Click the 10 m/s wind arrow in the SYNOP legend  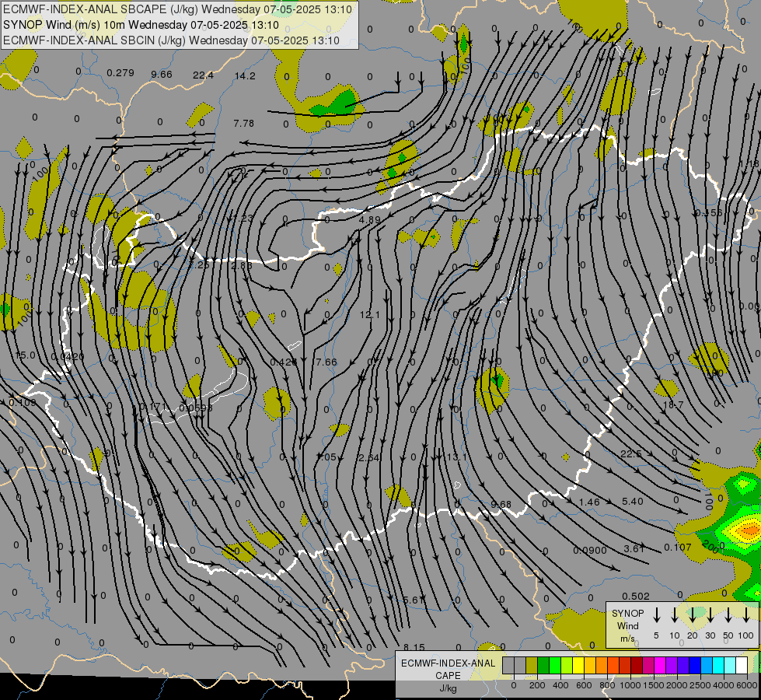coord(675,614)
